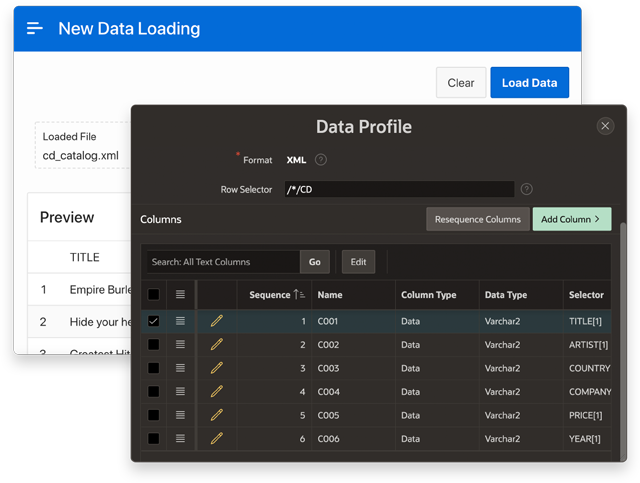
Task: Select the checkbox for row C004
Action: pyautogui.click(x=153, y=392)
